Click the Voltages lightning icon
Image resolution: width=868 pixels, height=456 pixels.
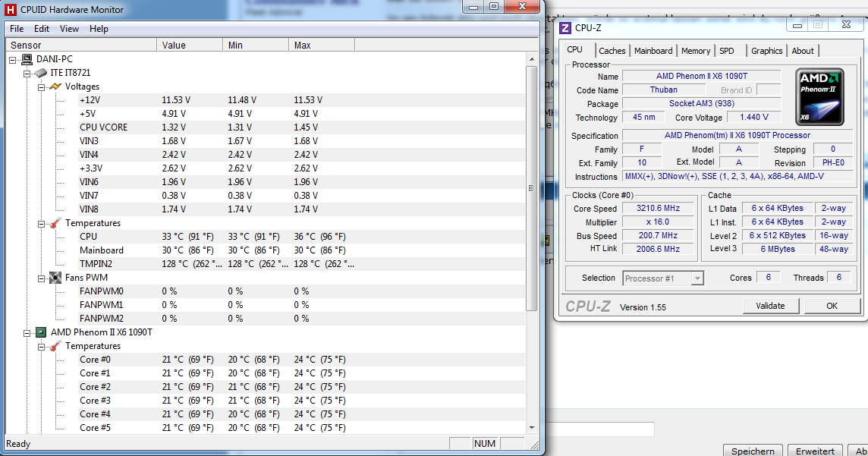point(55,86)
